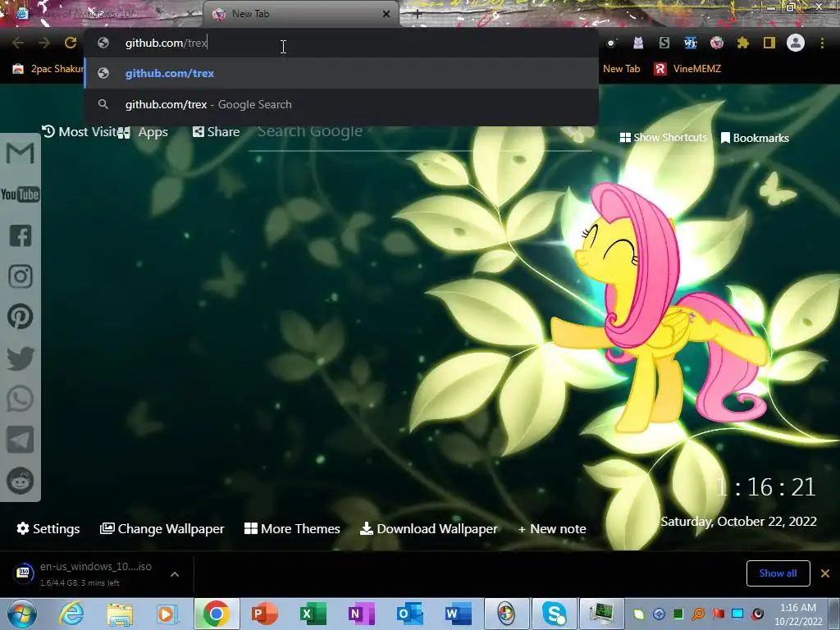Launch Internet Explorer from taskbar
The width and height of the screenshot is (840, 630).
click(71, 614)
